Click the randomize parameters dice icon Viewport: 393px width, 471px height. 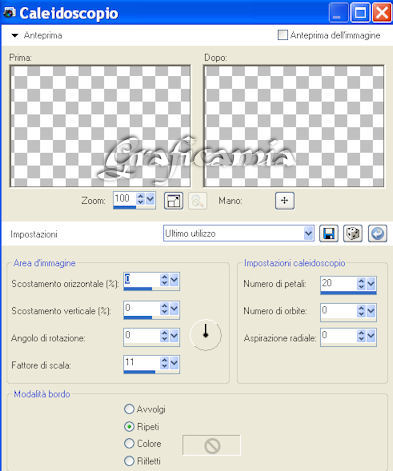pos(353,233)
